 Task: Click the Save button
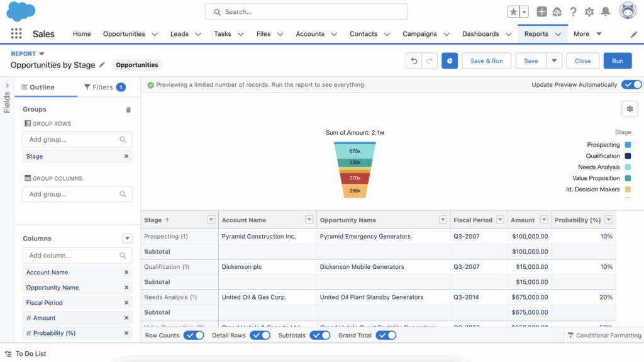coord(531,61)
